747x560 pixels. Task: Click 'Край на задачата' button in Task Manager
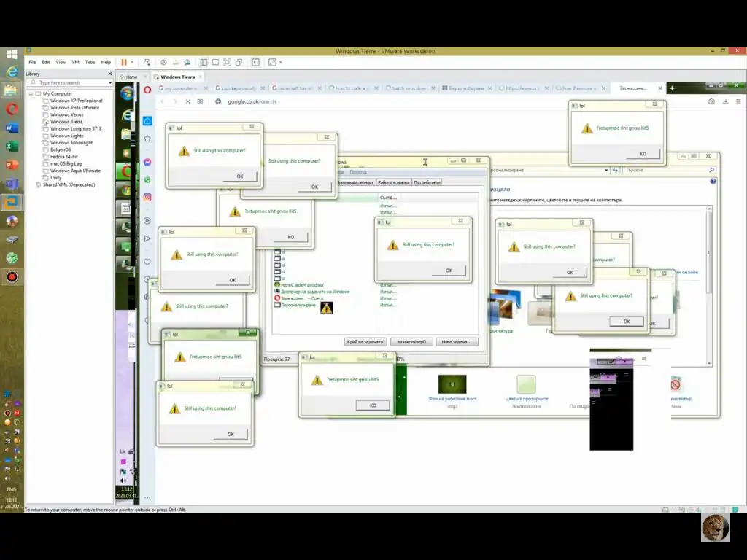click(x=365, y=342)
